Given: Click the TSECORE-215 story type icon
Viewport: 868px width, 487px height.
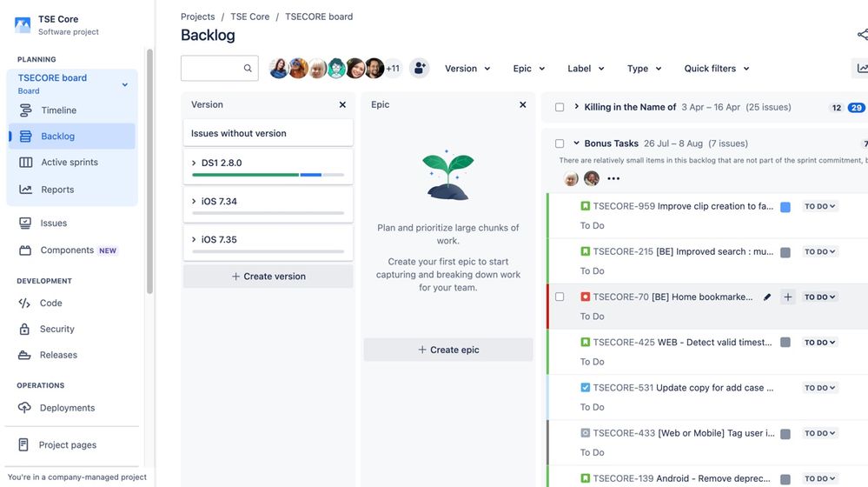Looking at the screenshot, I should pyautogui.click(x=585, y=251).
